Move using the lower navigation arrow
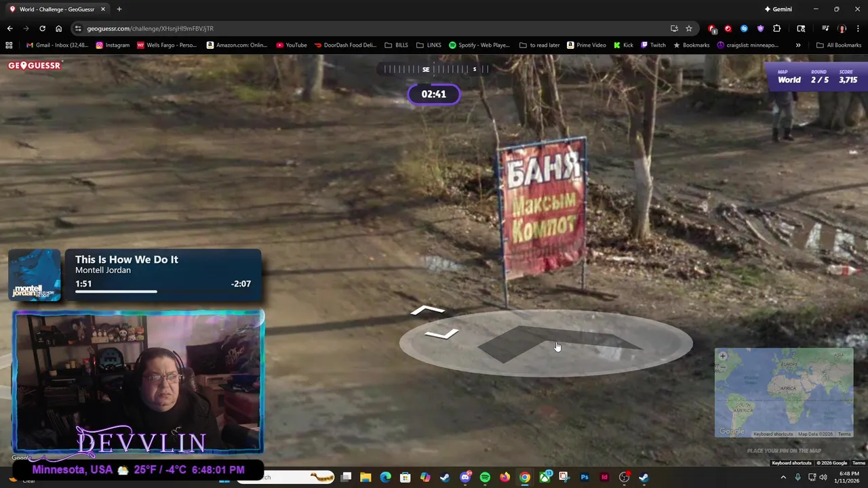This screenshot has width=868, height=488. point(441,333)
